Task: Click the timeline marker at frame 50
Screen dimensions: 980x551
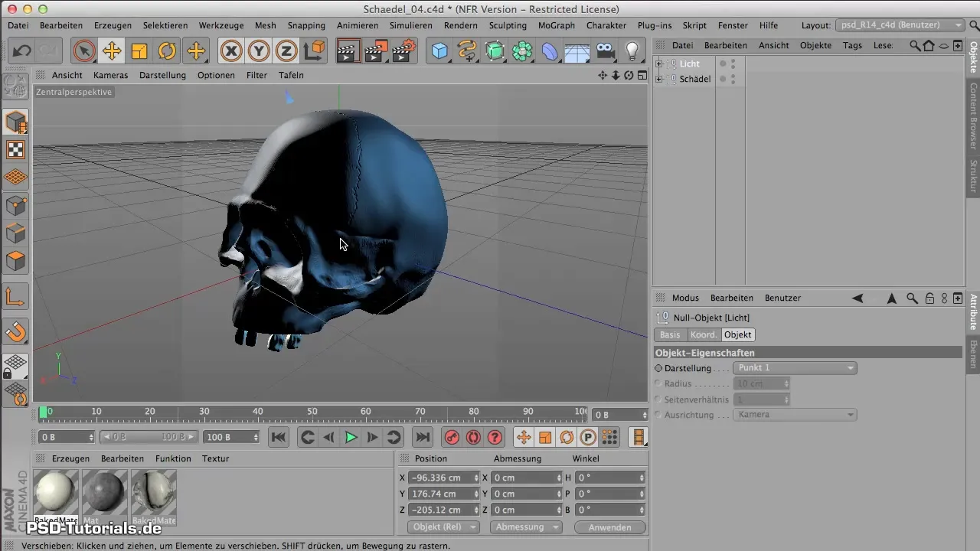Action: point(312,412)
